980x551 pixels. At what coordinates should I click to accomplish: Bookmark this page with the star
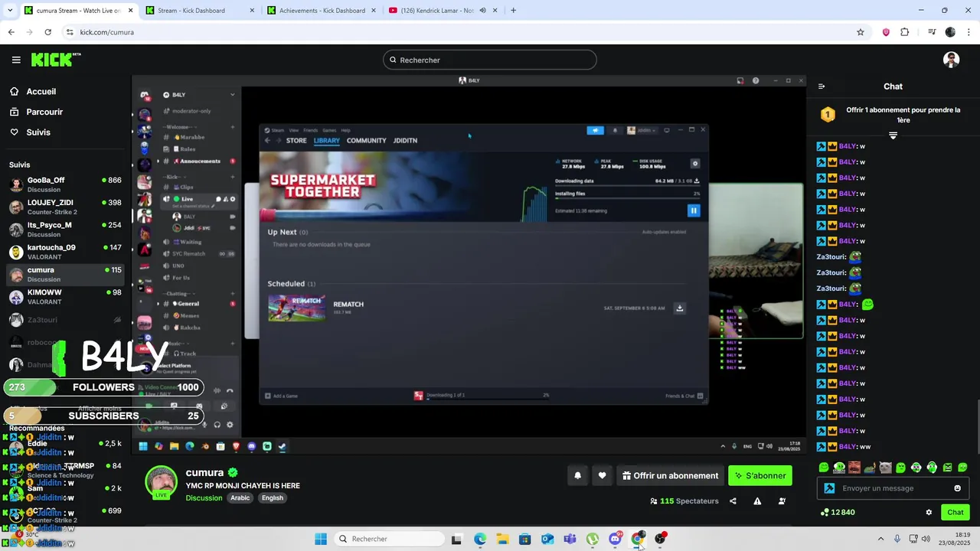pos(861,32)
